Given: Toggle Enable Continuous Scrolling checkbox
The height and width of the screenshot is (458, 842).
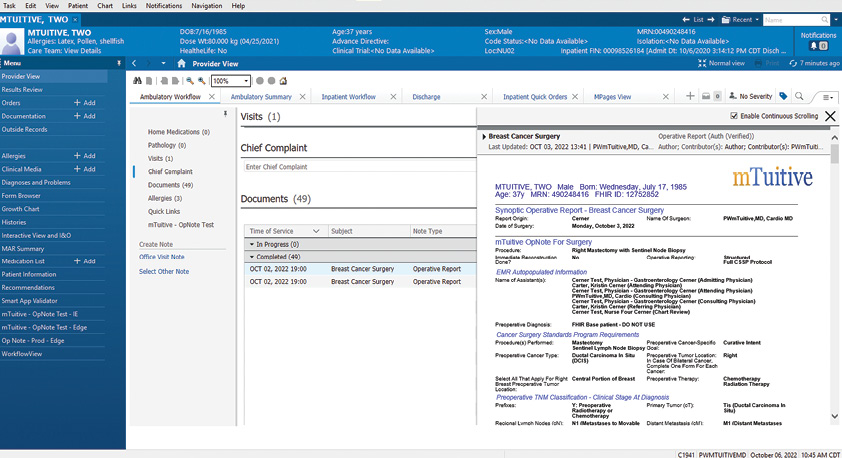Looking at the screenshot, I should 734,116.
